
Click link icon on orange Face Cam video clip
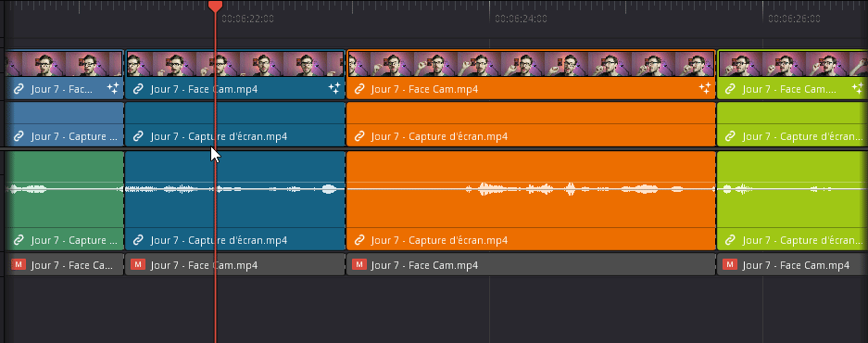point(359,89)
